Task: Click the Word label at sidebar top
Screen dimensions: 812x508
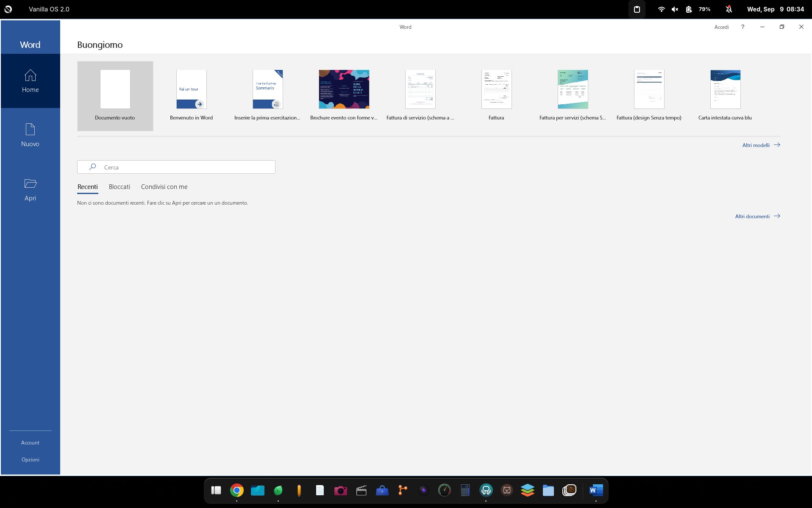Action: click(30, 44)
